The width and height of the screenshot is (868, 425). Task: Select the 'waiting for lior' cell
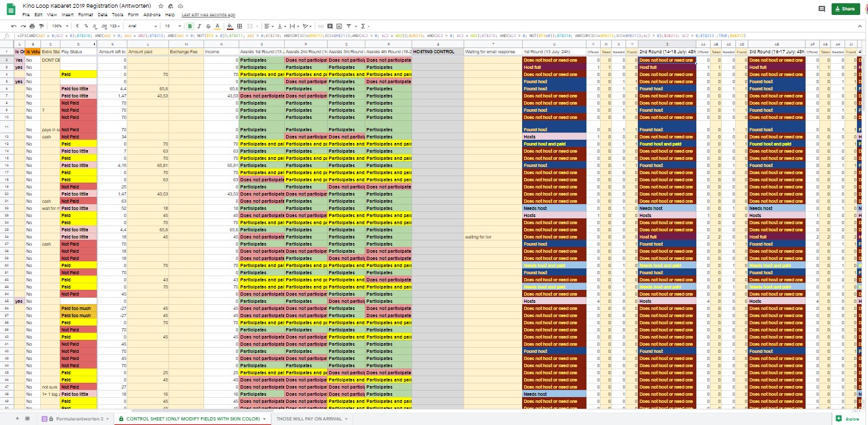click(x=492, y=237)
